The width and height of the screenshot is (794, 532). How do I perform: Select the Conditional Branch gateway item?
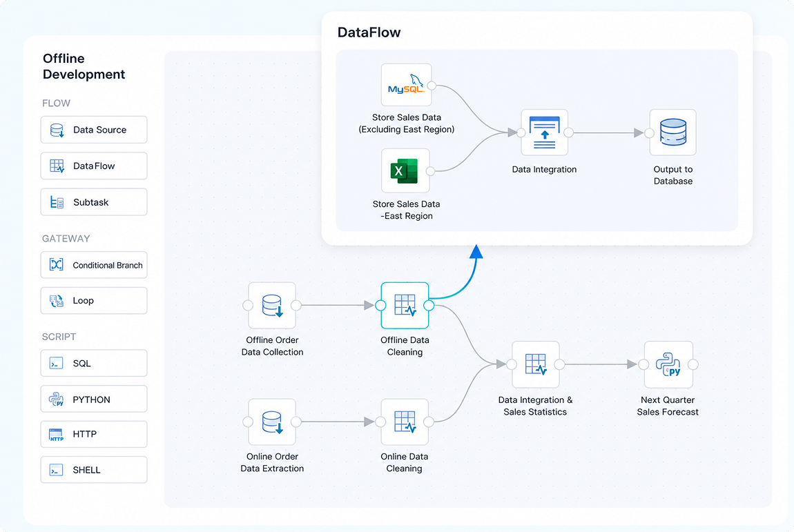94,265
